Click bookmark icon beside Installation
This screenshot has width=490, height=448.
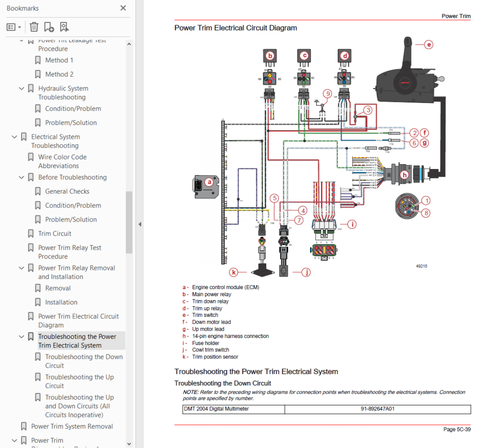[38, 302]
